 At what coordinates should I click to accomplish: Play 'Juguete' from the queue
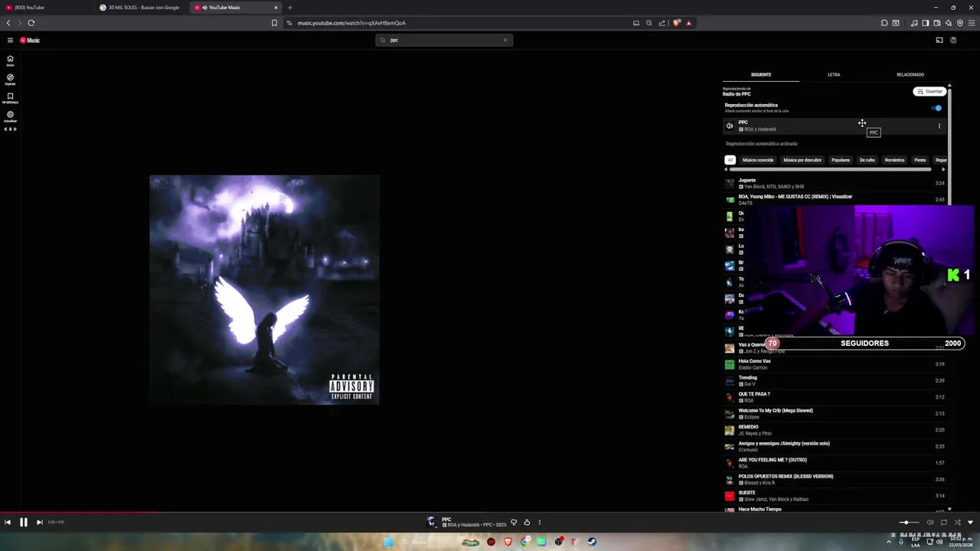pos(835,184)
